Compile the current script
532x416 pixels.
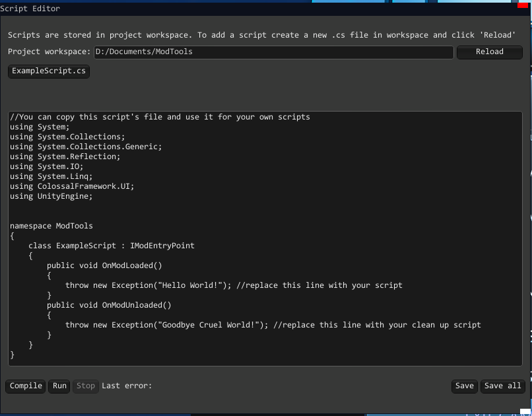point(26,386)
